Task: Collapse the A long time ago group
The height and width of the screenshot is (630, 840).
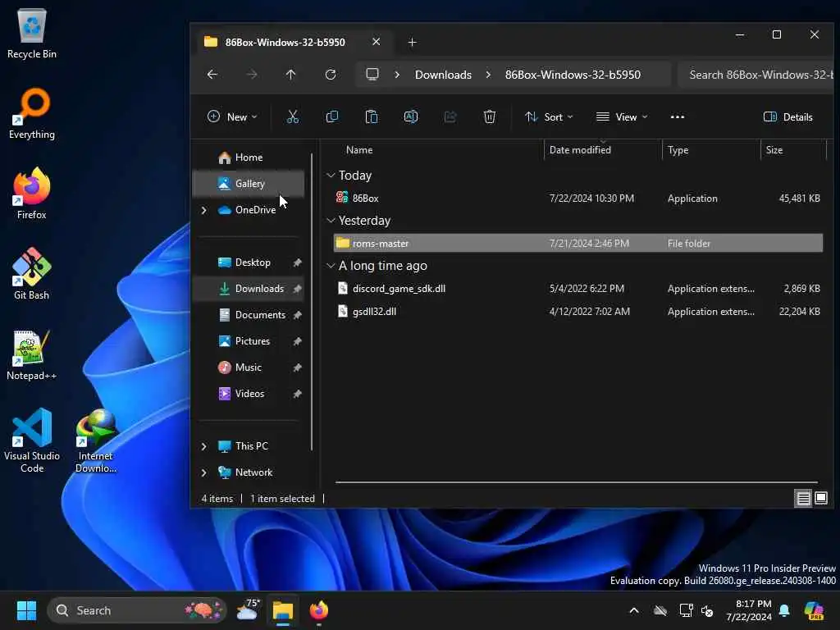Action: [x=331, y=265]
